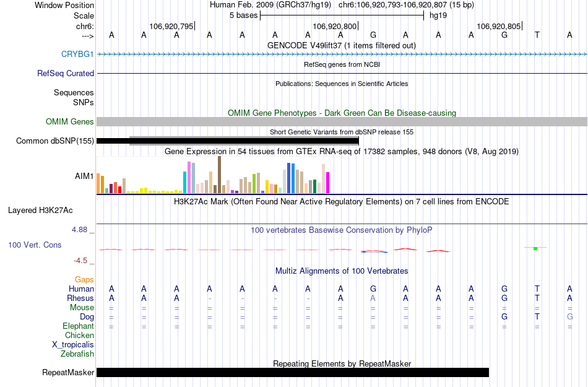Click the '5 bases' scale bar label
This screenshot has height=387, width=588.
[x=244, y=15]
